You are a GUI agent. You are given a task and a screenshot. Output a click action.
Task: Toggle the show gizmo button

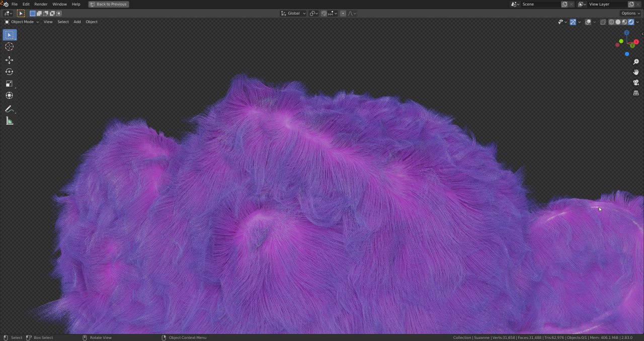pos(573,22)
